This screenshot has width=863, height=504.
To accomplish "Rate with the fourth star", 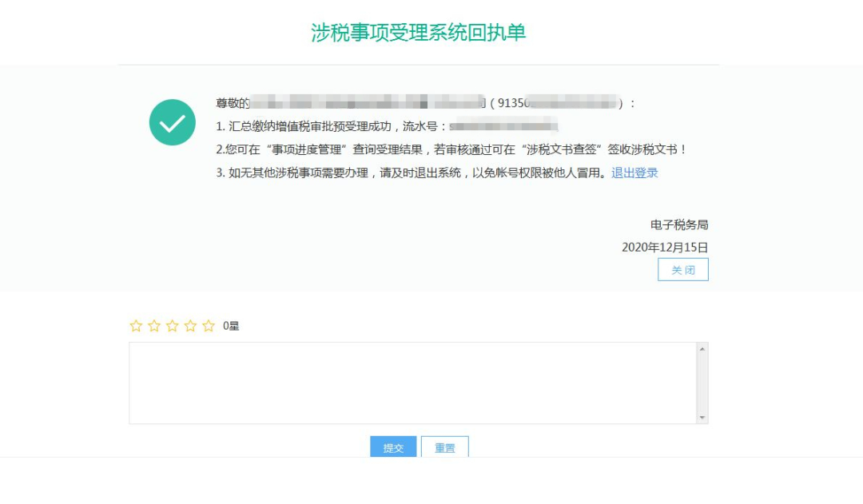I will (190, 326).
